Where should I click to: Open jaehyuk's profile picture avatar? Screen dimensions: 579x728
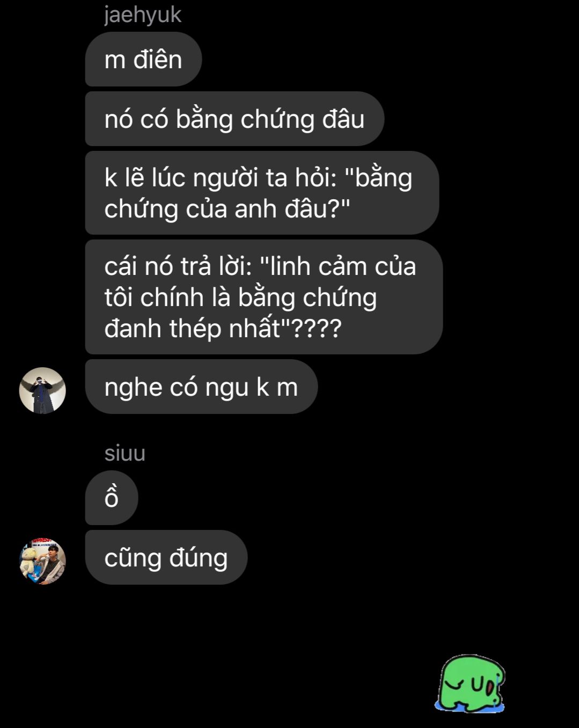point(42,390)
